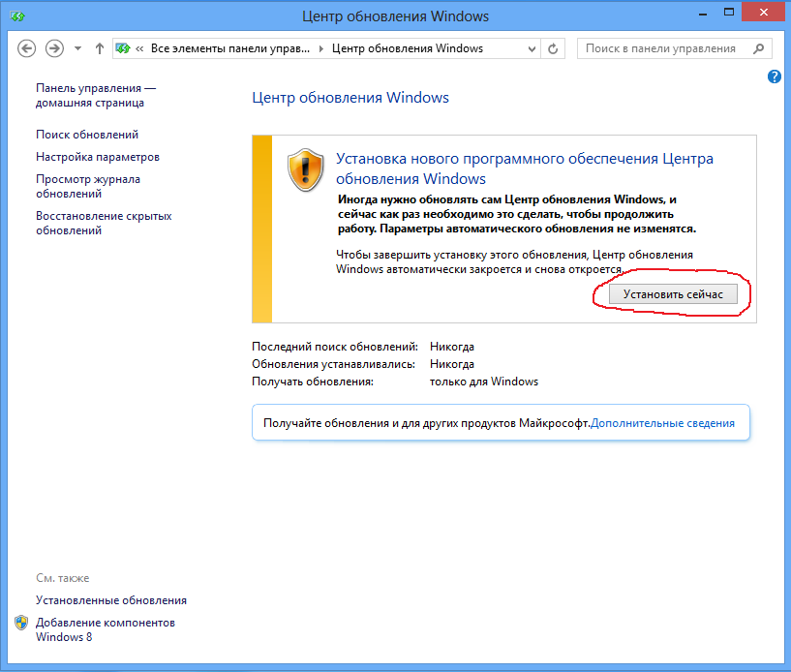Screen dimensions: 791x672
Task: Expand the double-chevron breadcrumb at the address start
Action: 140,48
